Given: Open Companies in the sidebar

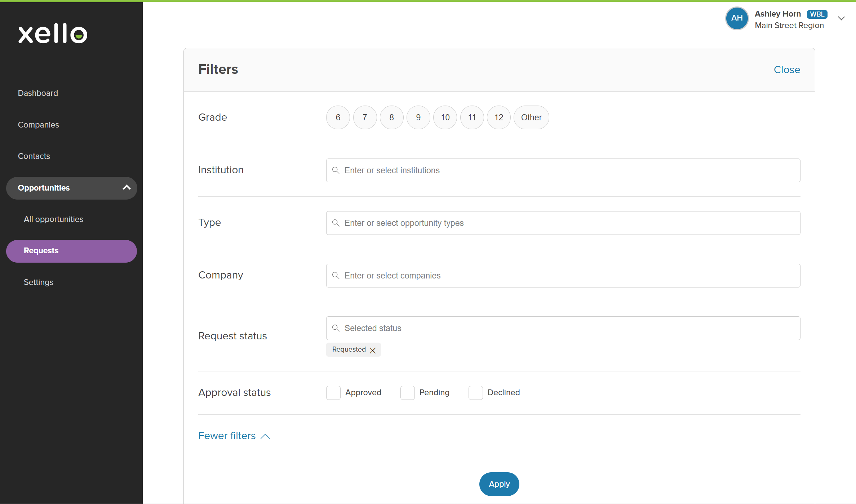Looking at the screenshot, I should click(39, 125).
